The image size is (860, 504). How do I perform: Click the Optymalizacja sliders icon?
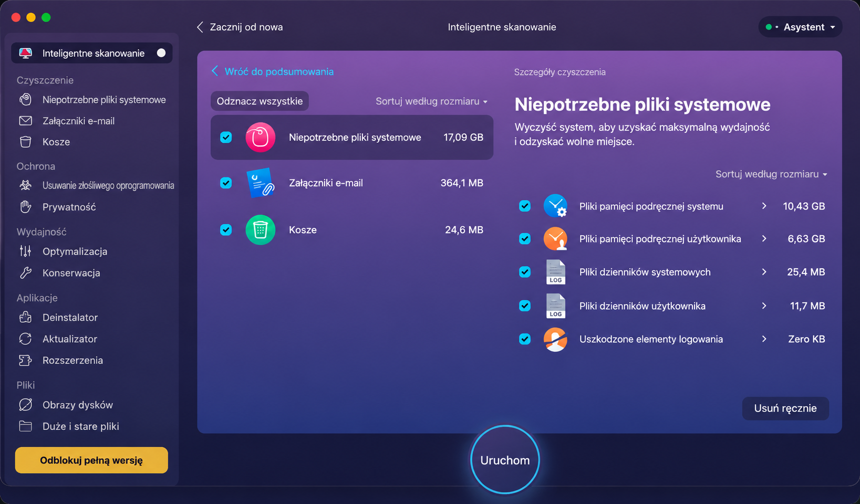pyautogui.click(x=25, y=251)
